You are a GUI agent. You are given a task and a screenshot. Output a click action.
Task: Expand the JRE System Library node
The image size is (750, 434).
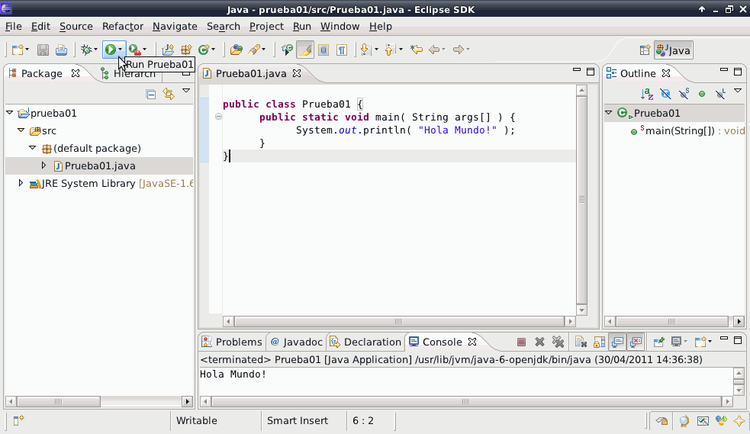21,183
